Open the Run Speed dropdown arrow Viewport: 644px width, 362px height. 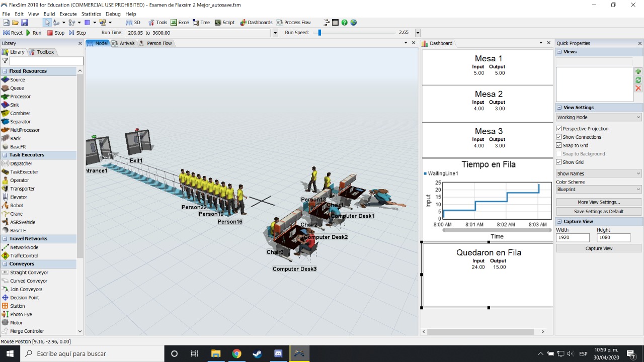pos(418,33)
